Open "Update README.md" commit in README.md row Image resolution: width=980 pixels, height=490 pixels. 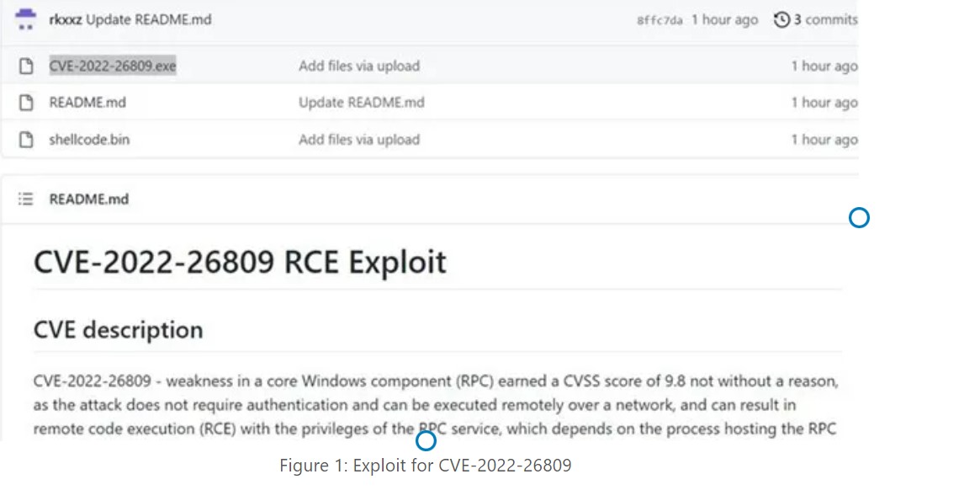pyautogui.click(x=361, y=103)
